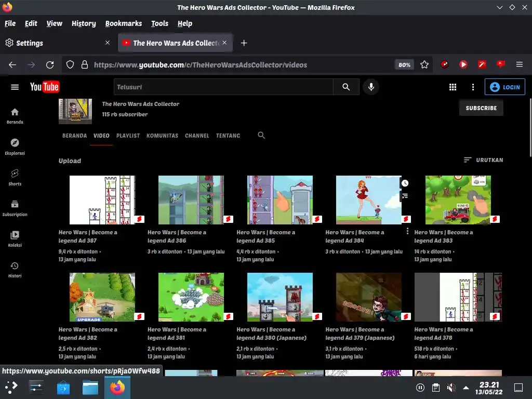
Task: Open the three-dot settings menu beside LOGIN
Action: click(x=473, y=87)
